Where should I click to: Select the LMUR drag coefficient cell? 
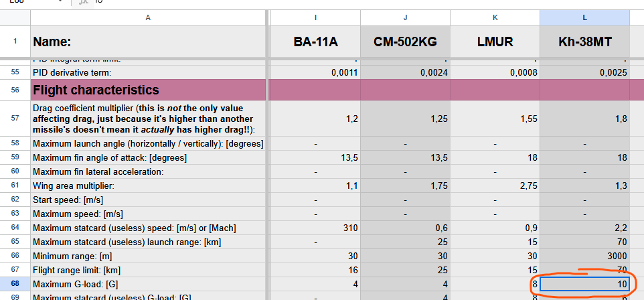point(495,119)
